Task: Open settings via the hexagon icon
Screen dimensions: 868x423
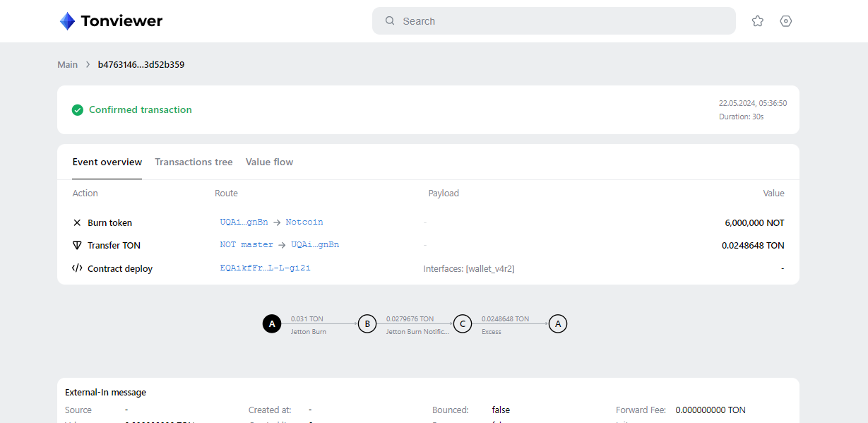Action: pos(786,21)
